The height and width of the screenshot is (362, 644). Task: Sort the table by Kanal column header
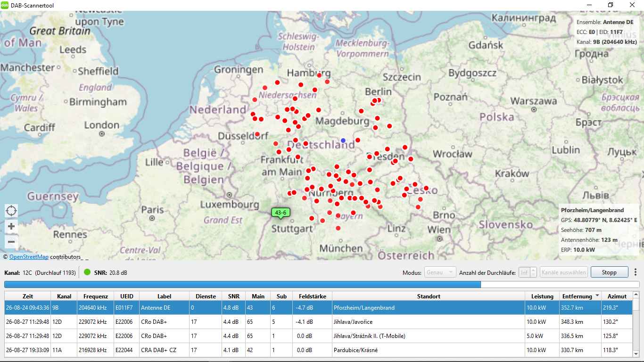click(x=64, y=296)
